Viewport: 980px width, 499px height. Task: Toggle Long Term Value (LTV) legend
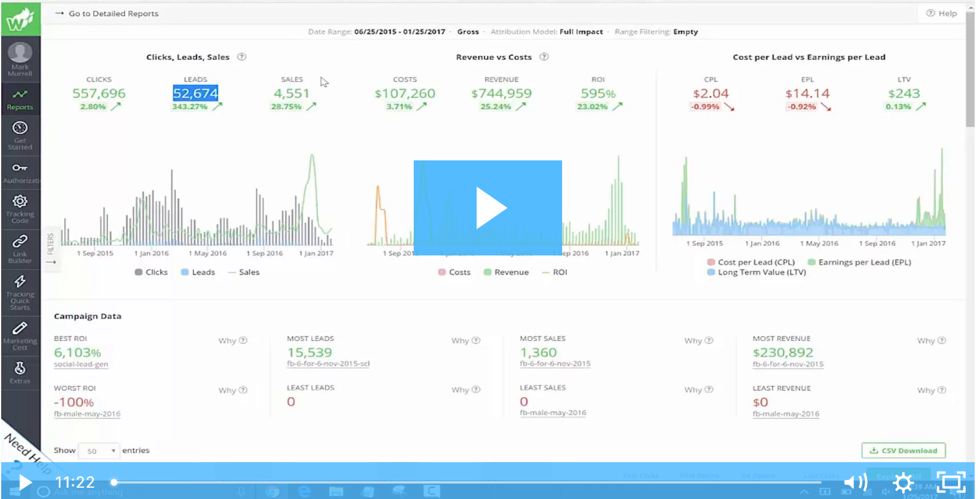[x=757, y=272]
